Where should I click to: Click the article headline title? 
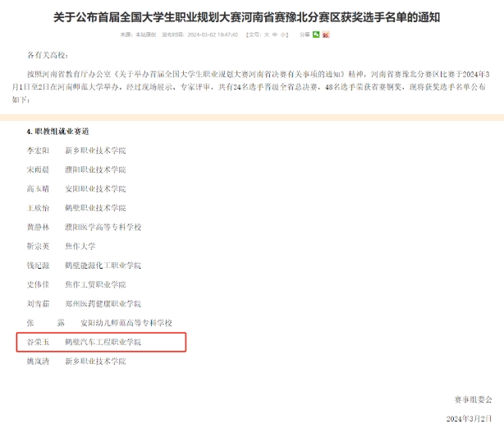coord(246,17)
